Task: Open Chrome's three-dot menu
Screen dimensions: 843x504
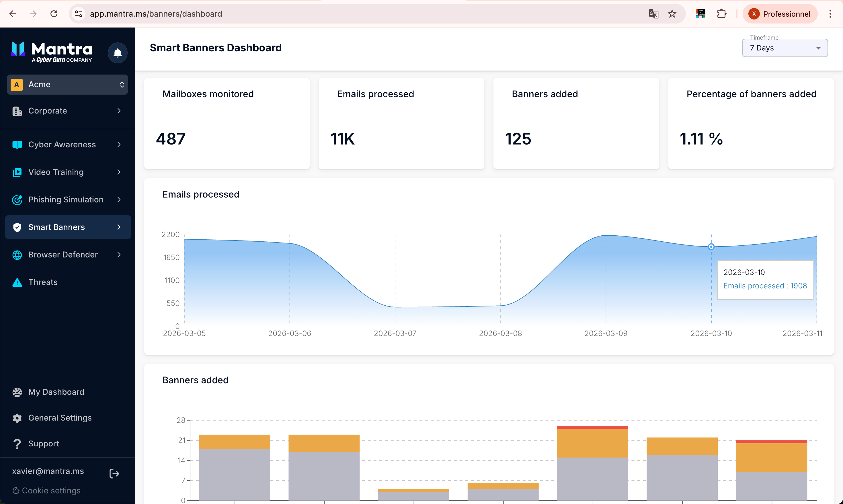Action: tap(830, 14)
